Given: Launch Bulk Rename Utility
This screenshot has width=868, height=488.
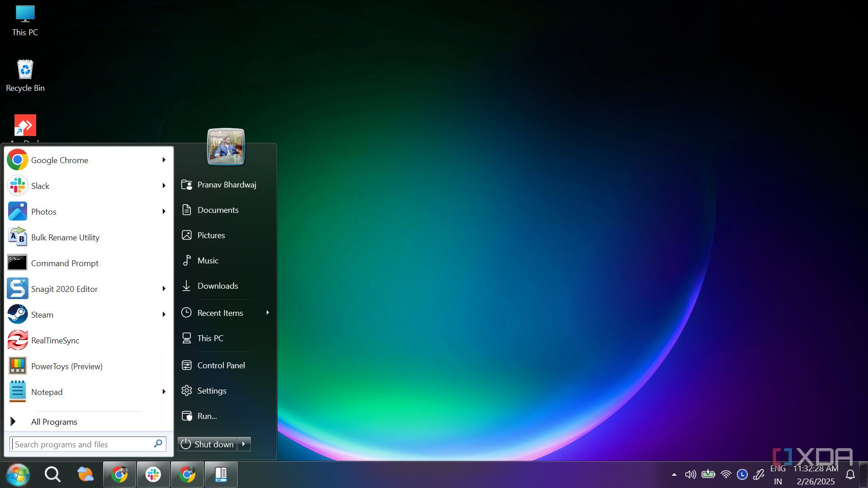Looking at the screenshot, I should pyautogui.click(x=65, y=237).
